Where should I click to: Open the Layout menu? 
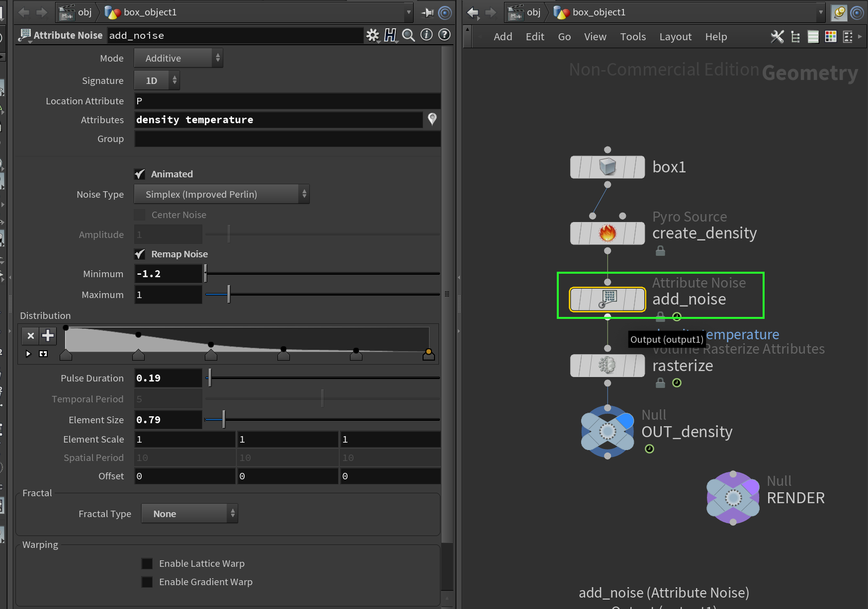tap(675, 36)
